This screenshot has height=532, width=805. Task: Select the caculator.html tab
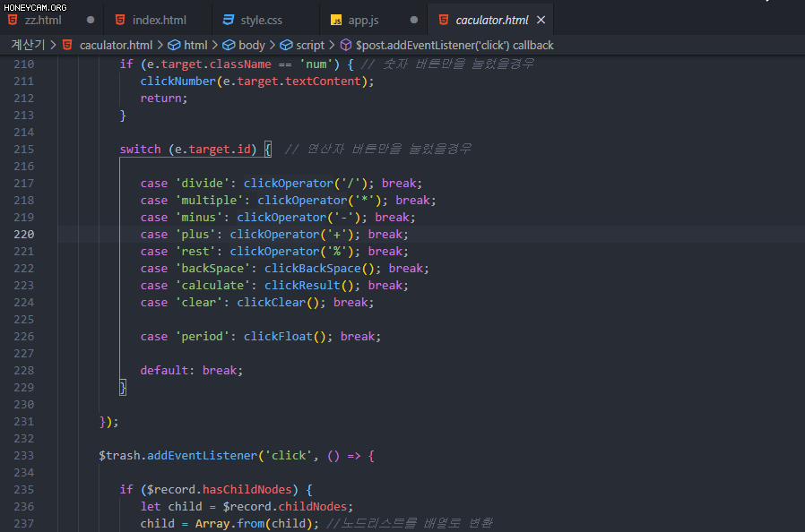492,20
